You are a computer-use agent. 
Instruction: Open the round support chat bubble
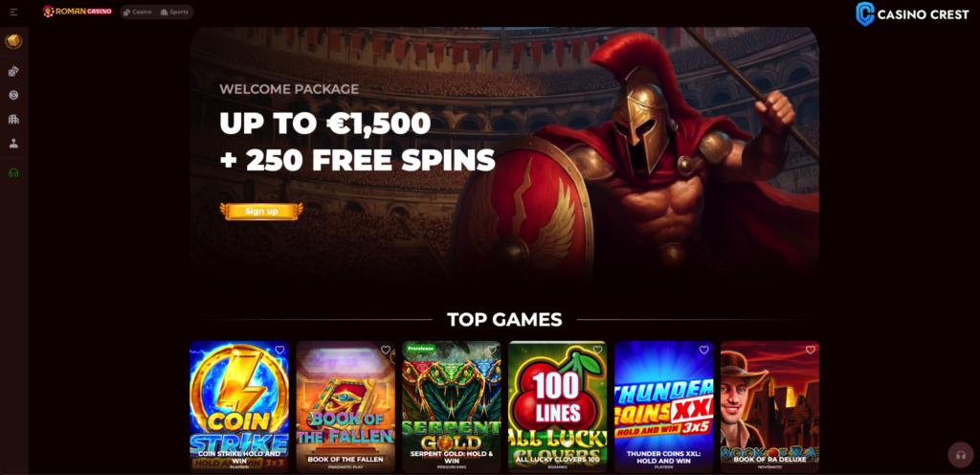click(x=961, y=455)
